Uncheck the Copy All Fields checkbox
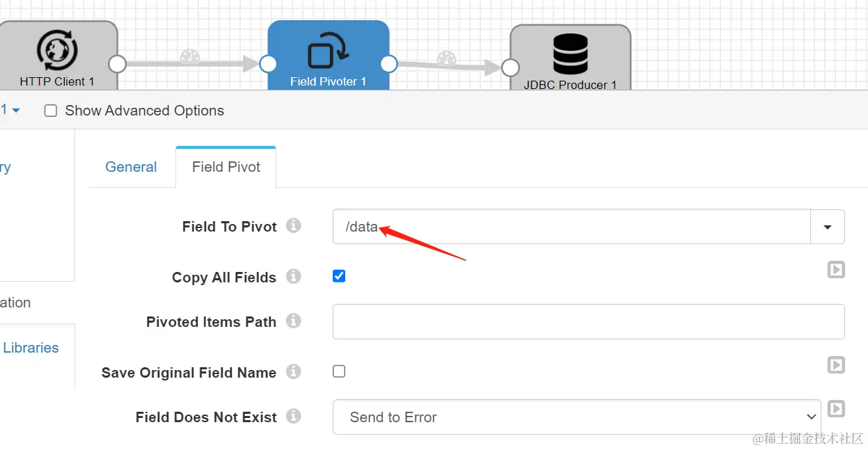The width and height of the screenshot is (868, 450). click(339, 276)
